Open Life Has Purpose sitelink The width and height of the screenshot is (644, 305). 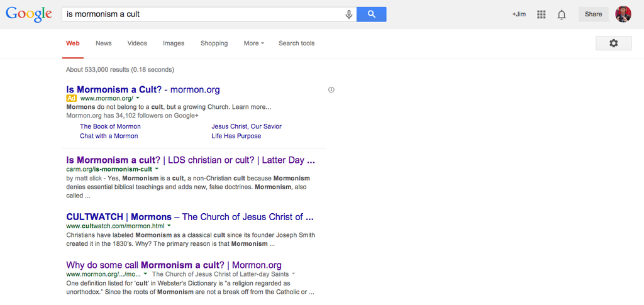(x=236, y=136)
